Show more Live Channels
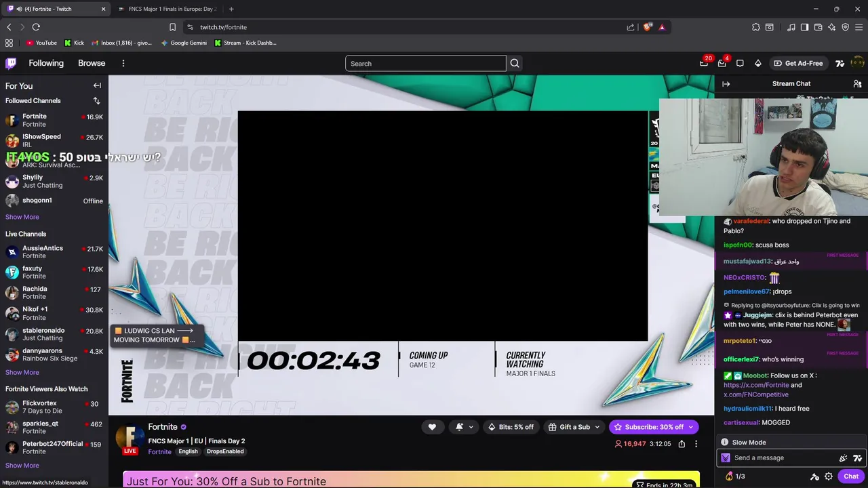This screenshot has width=868, height=488. click(x=22, y=372)
